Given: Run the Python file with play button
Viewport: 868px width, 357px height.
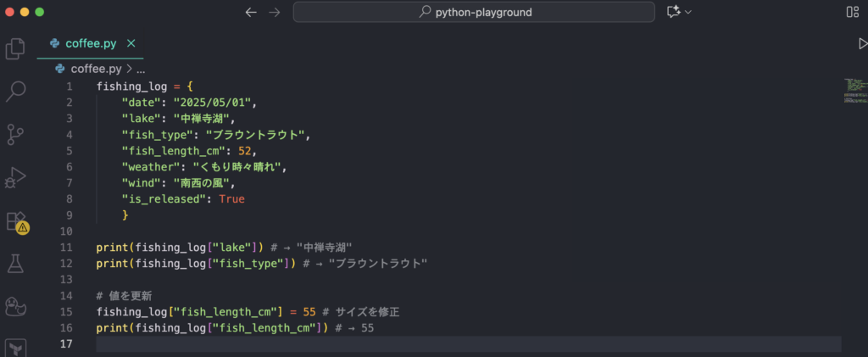Looking at the screenshot, I should tap(863, 43).
